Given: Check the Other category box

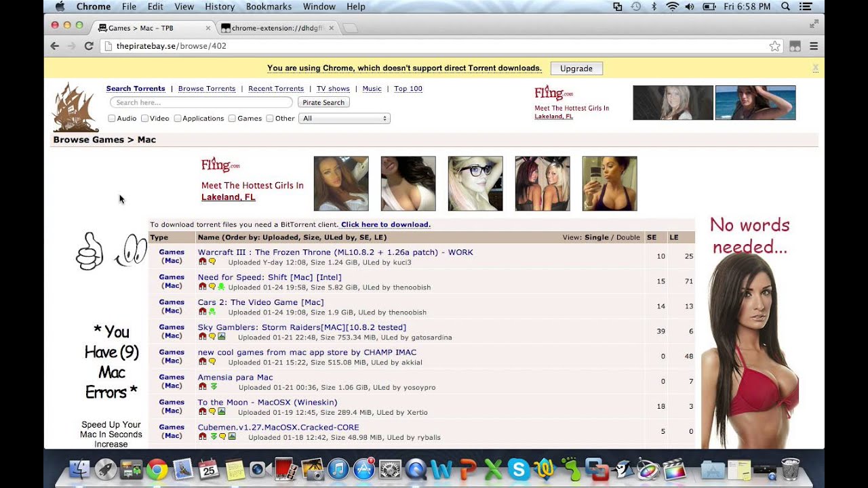Looking at the screenshot, I should [270, 118].
